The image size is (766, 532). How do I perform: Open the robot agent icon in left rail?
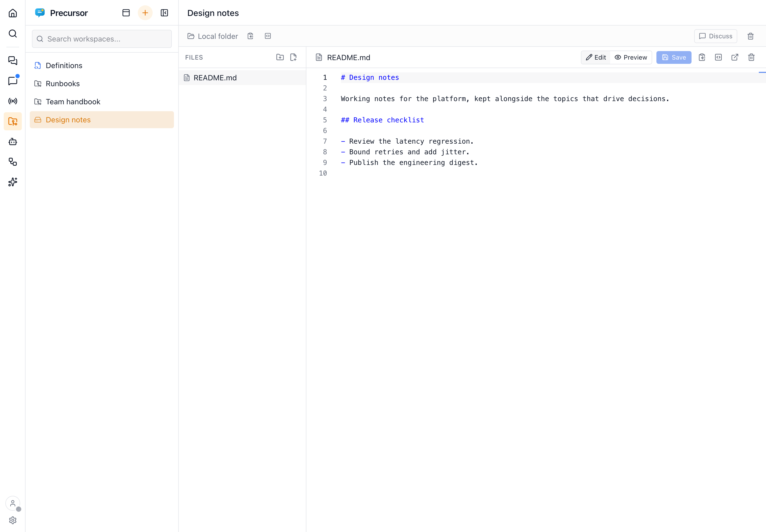(x=13, y=142)
